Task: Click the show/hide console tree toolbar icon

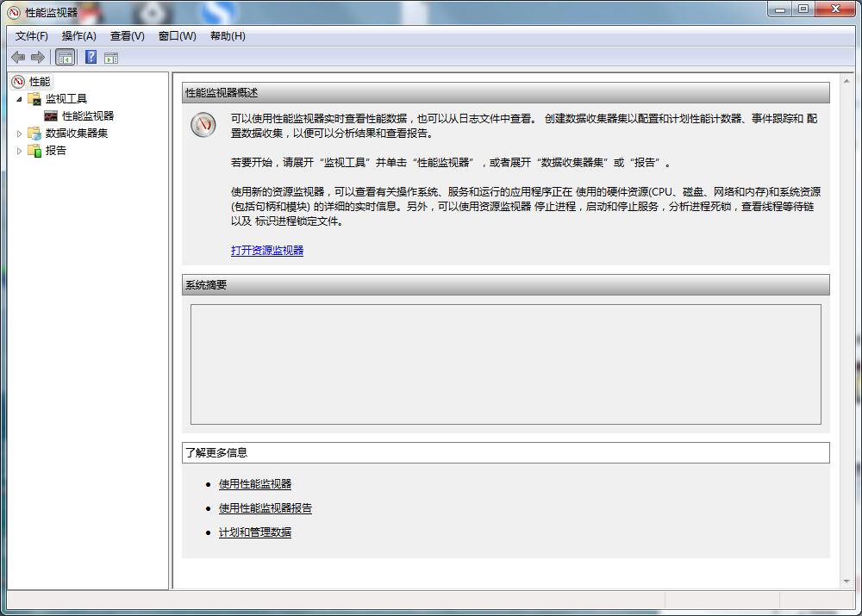Action: tap(65, 57)
